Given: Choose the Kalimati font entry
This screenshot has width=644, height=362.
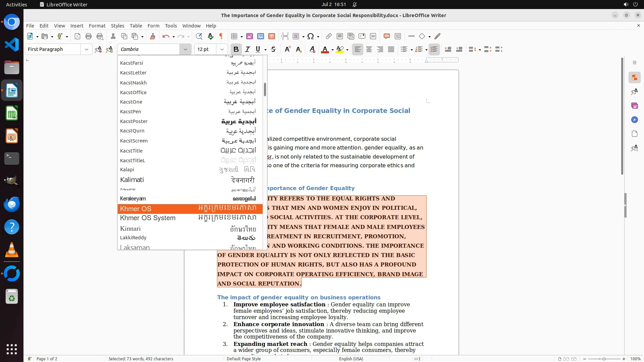Looking at the screenshot, I should click(x=132, y=180).
